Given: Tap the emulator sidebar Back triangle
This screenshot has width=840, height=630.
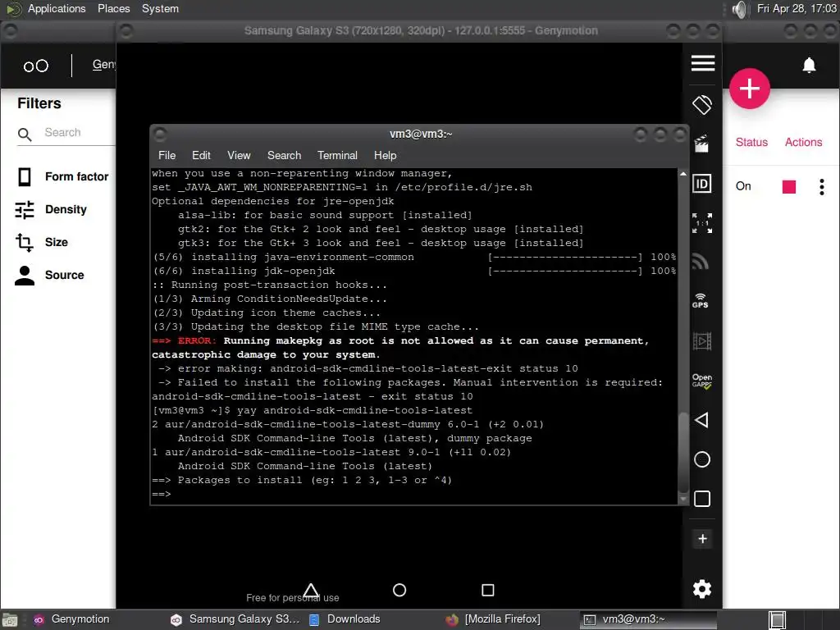Looking at the screenshot, I should click(701, 420).
